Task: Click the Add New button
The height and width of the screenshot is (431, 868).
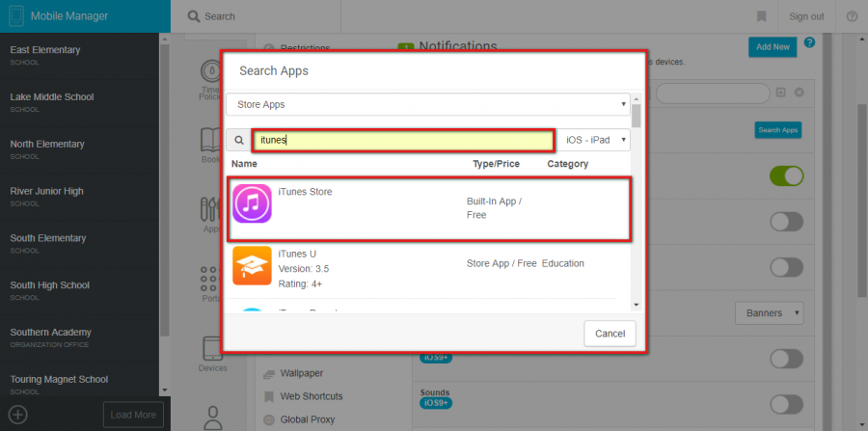Action: (x=773, y=47)
